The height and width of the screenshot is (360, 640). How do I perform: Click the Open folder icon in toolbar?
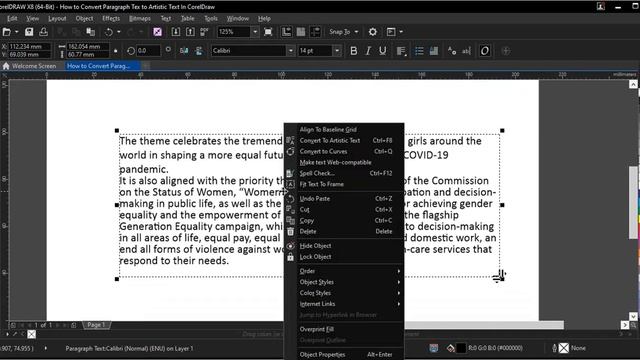7,32
